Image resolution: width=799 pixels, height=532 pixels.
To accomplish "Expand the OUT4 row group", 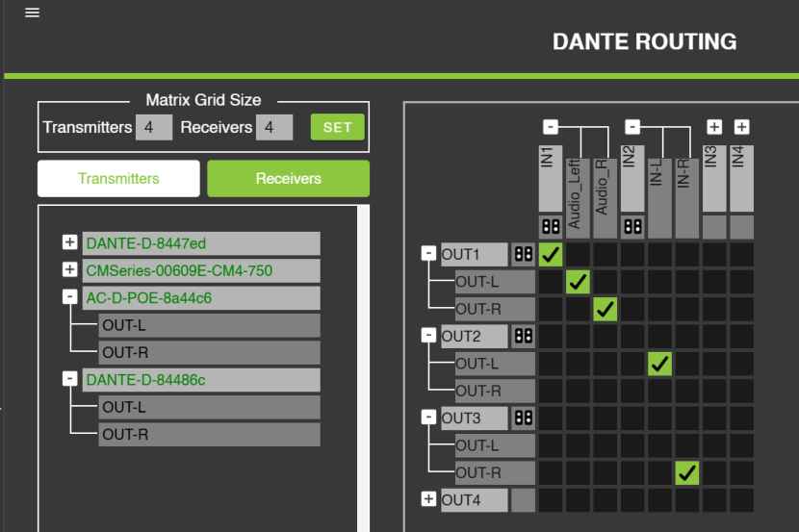I will click(x=428, y=499).
